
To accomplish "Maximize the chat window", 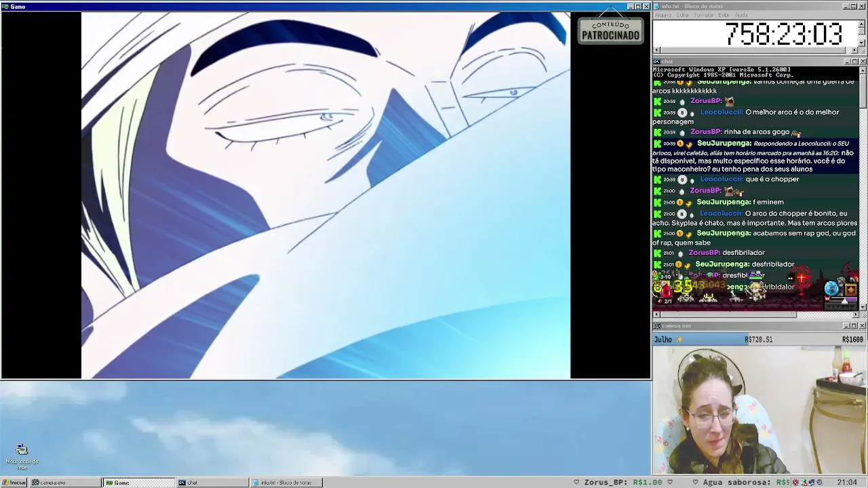I will tap(854, 62).
